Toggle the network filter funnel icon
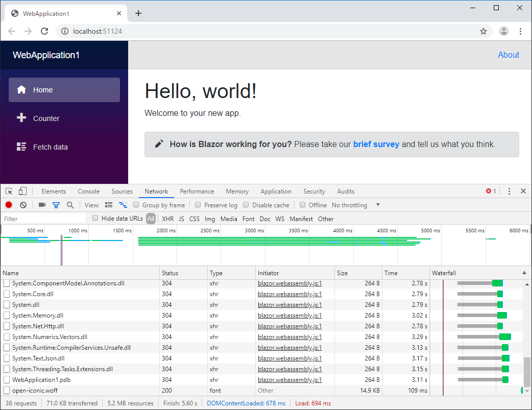 (56, 205)
